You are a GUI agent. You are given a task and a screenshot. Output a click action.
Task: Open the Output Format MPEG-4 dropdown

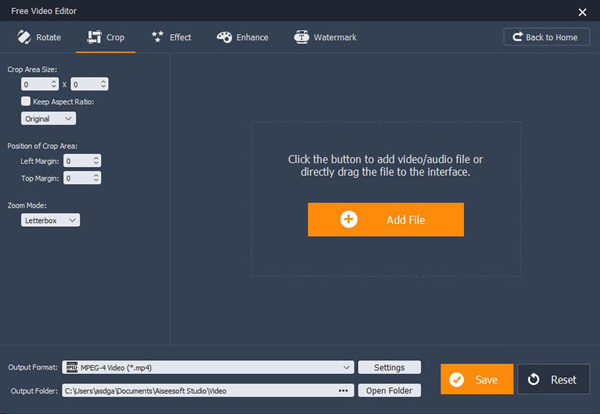coord(208,367)
